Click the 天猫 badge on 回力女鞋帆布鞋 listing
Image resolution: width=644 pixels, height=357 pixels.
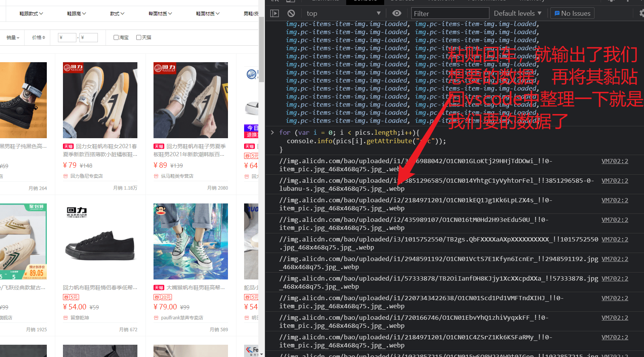click(68, 146)
